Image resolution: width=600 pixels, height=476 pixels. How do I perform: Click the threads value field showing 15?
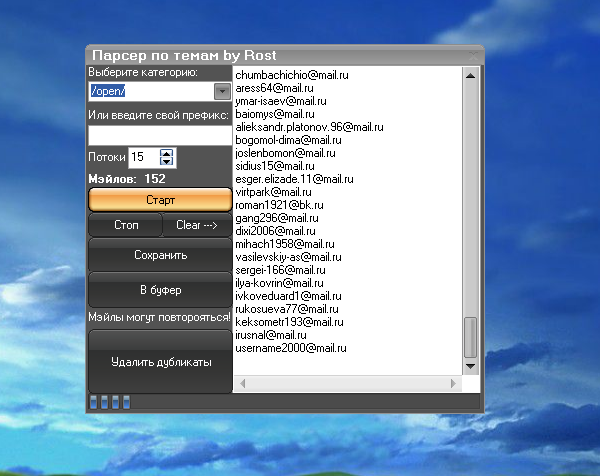pos(143,157)
